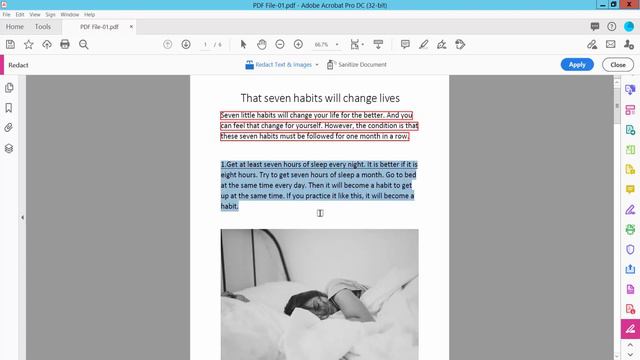The image size is (640, 360).
Task: Upload the file to the cloud
Action: pos(47,44)
